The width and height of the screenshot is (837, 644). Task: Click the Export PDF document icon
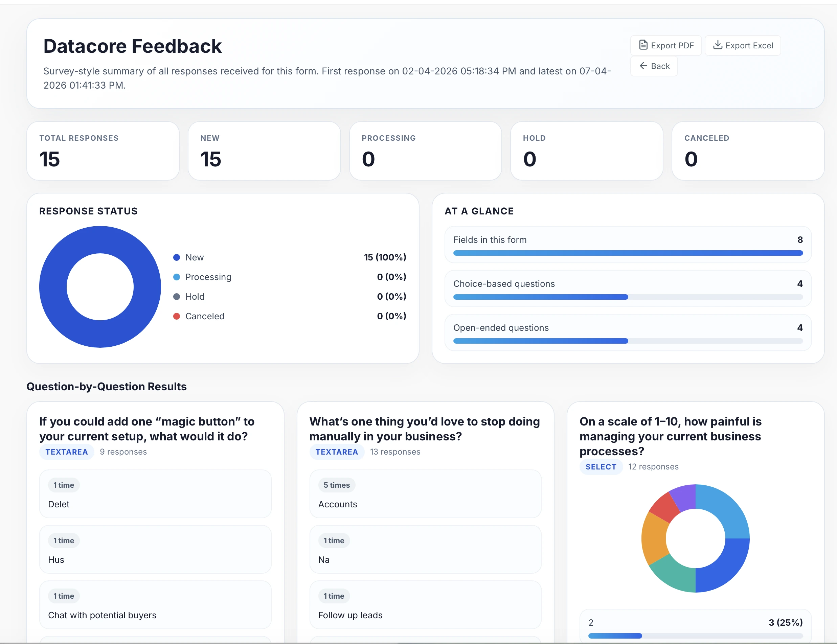coord(643,45)
